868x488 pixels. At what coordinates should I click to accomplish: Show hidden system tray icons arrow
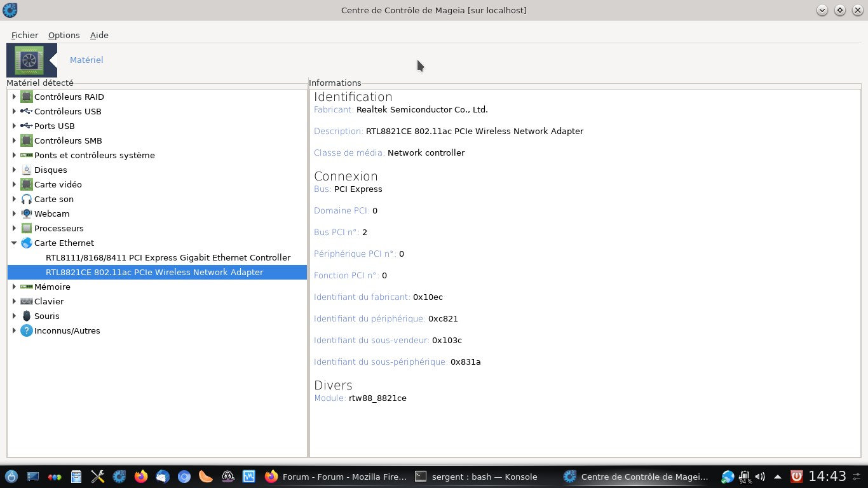[778, 477]
